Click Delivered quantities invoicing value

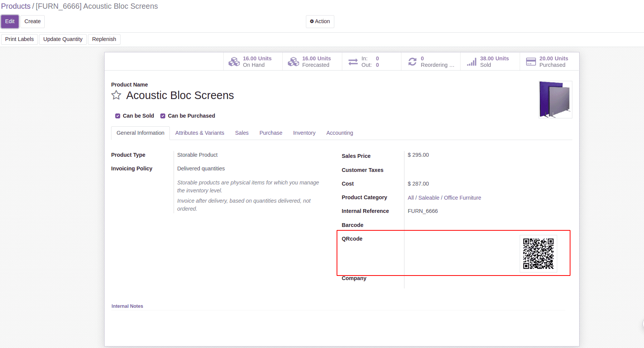[201, 168]
